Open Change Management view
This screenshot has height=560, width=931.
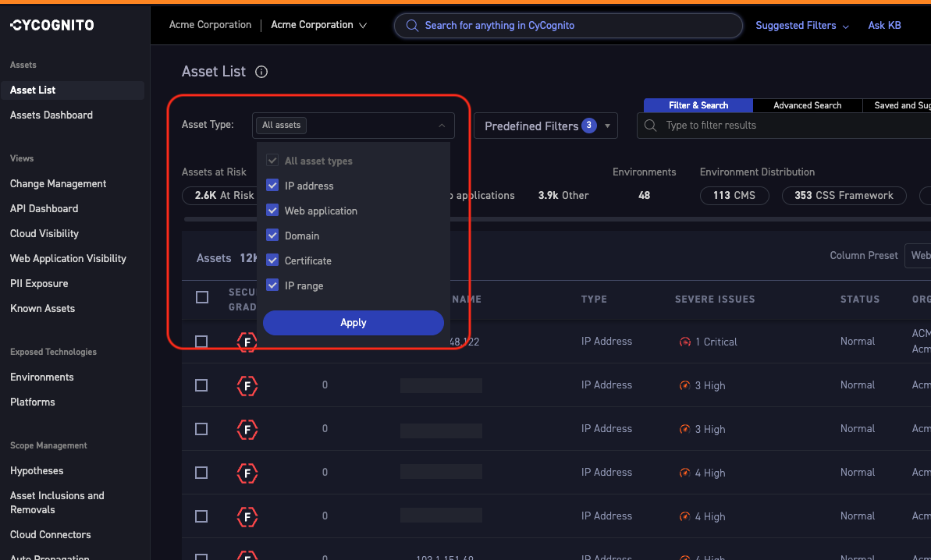pyautogui.click(x=59, y=184)
